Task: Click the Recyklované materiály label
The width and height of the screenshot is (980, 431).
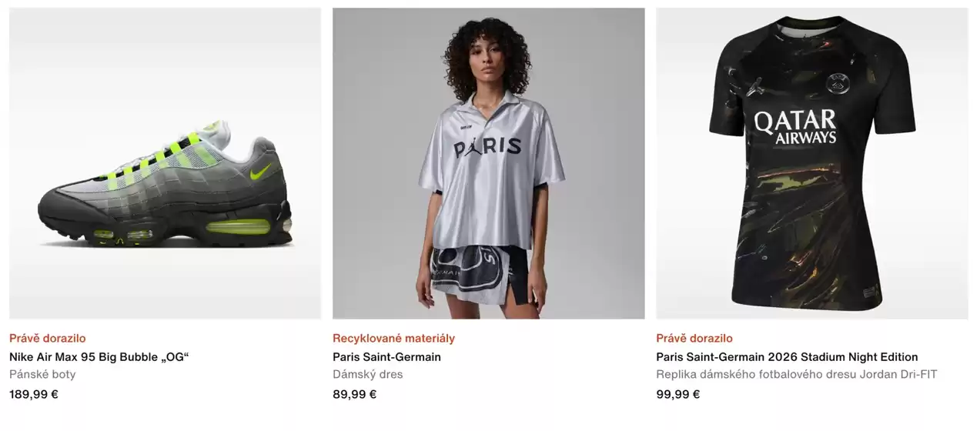Action: coord(393,339)
